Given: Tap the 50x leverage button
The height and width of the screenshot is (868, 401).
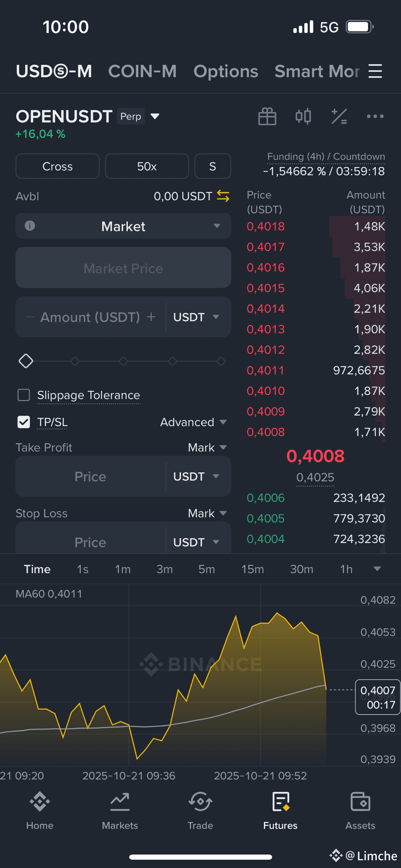Looking at the screenshot, I should point(147,166).
